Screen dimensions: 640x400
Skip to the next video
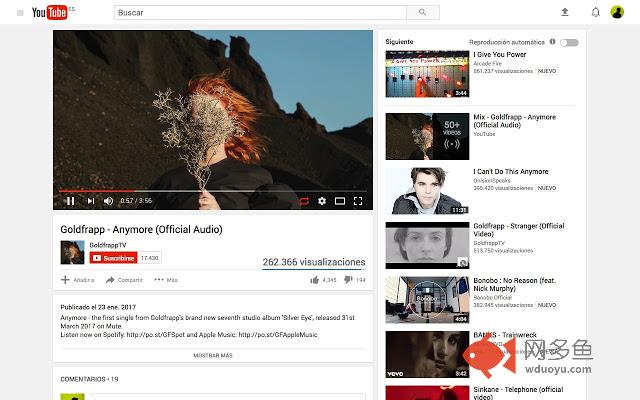pyautogui.click(x=91, y=201)
